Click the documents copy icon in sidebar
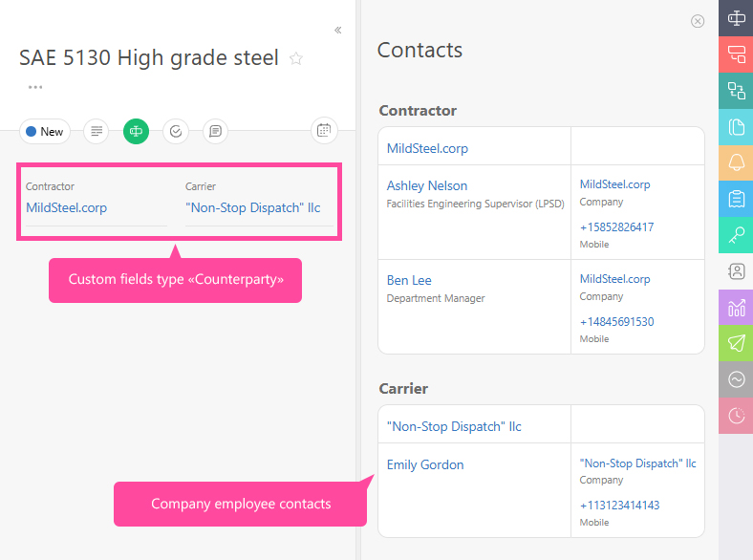The image size is (753, 560). pos(736,126)
